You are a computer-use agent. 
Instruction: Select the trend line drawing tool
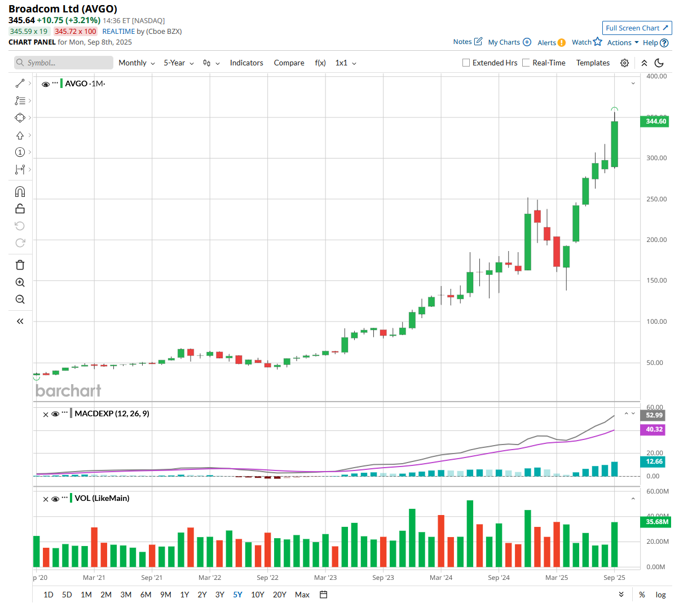(20, 83)
